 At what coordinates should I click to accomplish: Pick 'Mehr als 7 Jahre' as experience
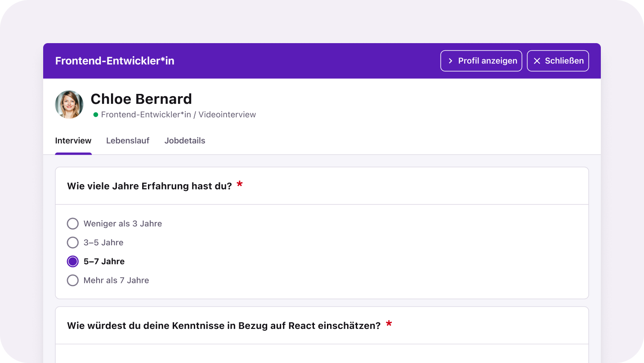pos(73,280)
